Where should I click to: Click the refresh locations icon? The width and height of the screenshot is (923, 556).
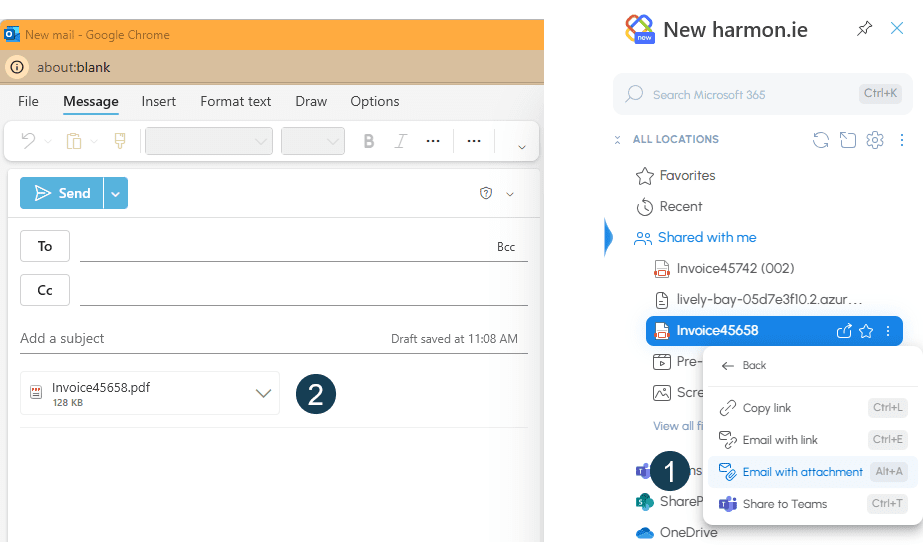(821, 140)
